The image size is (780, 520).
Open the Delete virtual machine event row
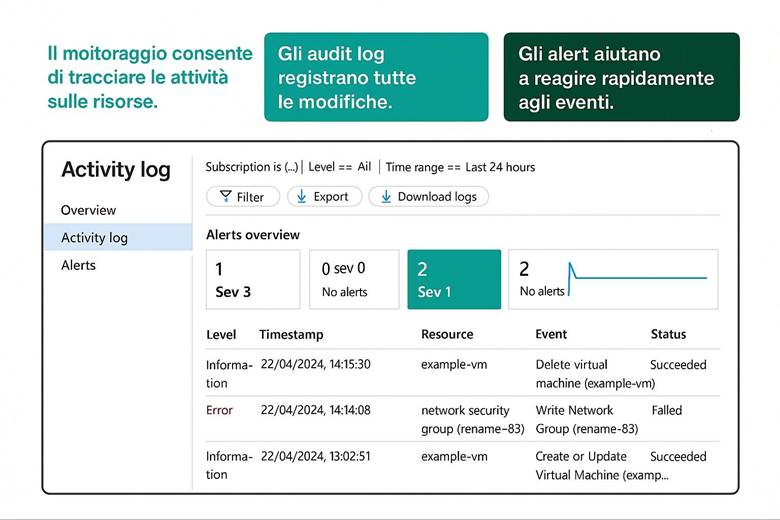(594, 374)
